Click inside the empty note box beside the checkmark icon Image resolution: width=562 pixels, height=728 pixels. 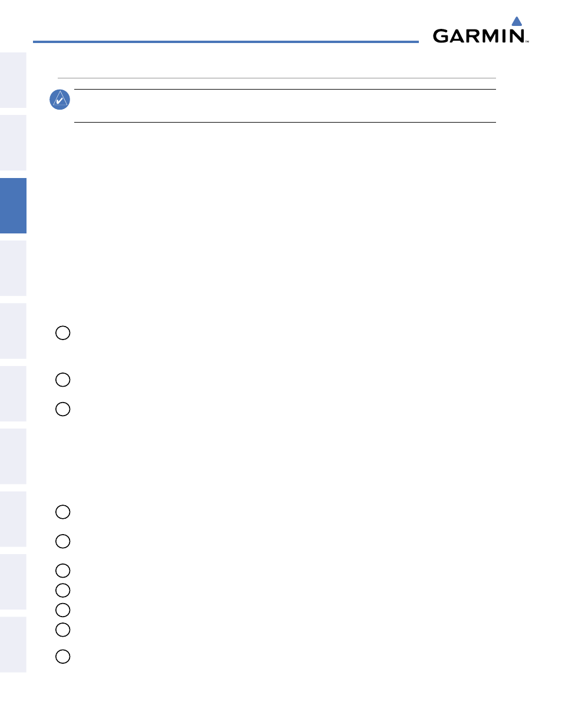pos(285,106)
